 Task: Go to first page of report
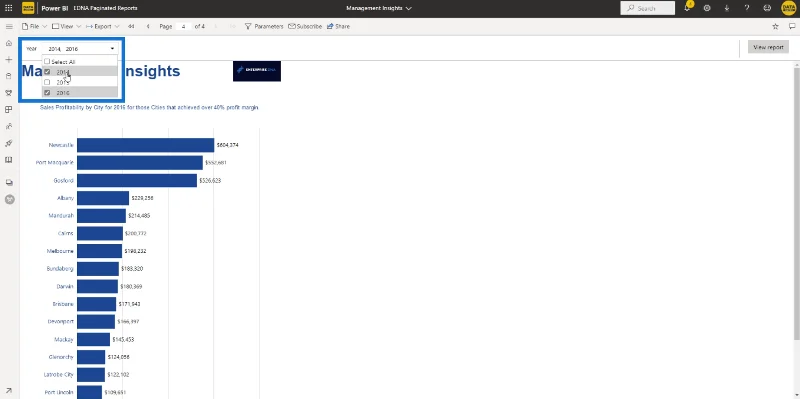(x=131, y=26)
